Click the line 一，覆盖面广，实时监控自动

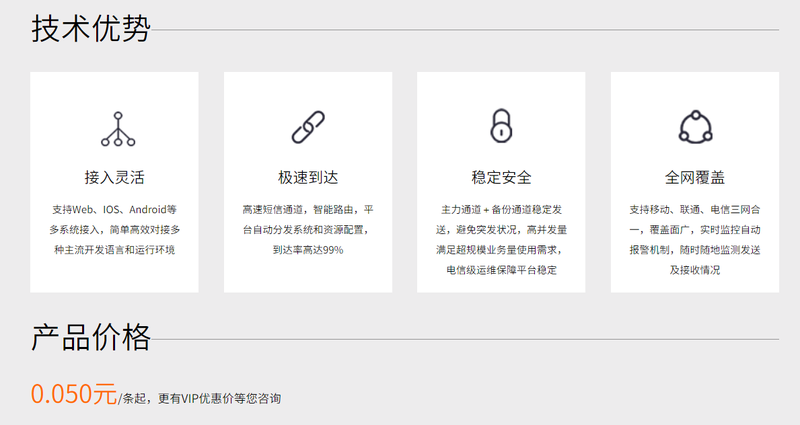[695, 230]
